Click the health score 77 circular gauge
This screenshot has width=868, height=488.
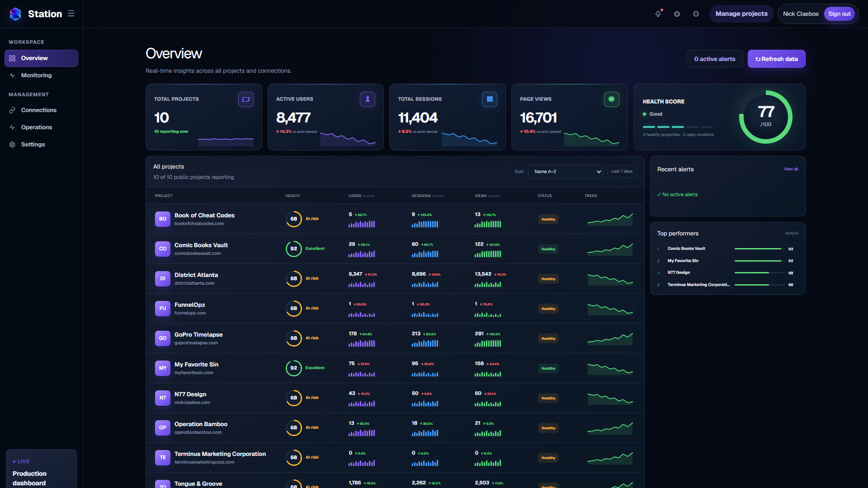(x=766, y=117)
